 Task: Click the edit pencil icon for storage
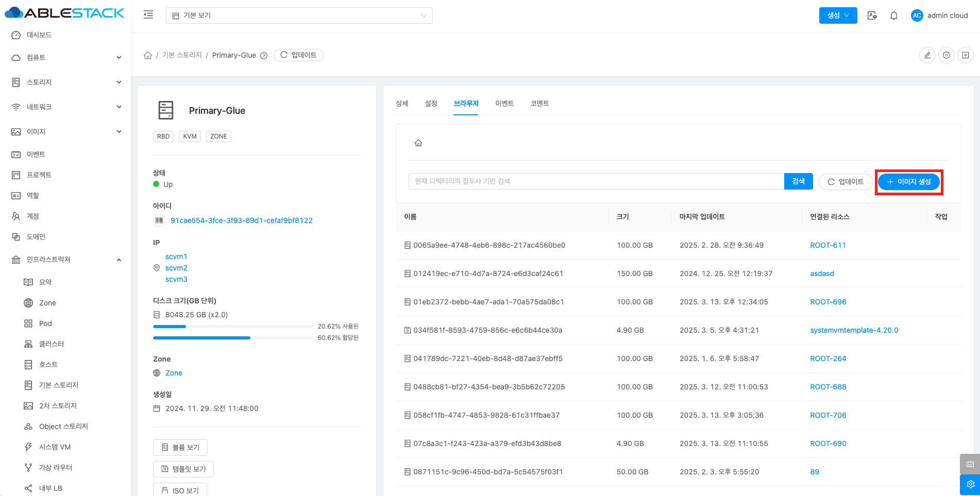pyautogui.click(x=927, y=55)
